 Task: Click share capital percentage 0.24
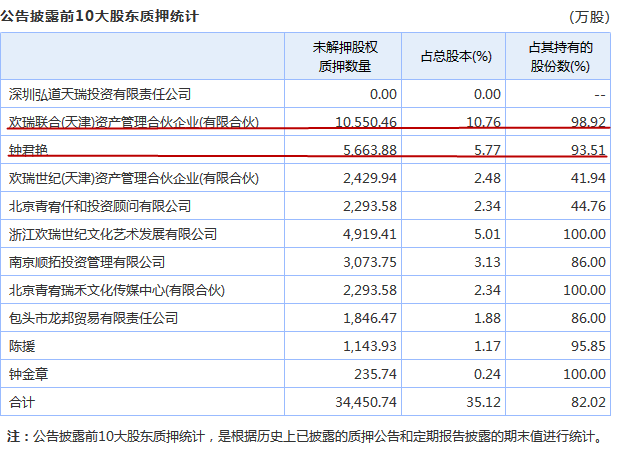pos(487,374)
